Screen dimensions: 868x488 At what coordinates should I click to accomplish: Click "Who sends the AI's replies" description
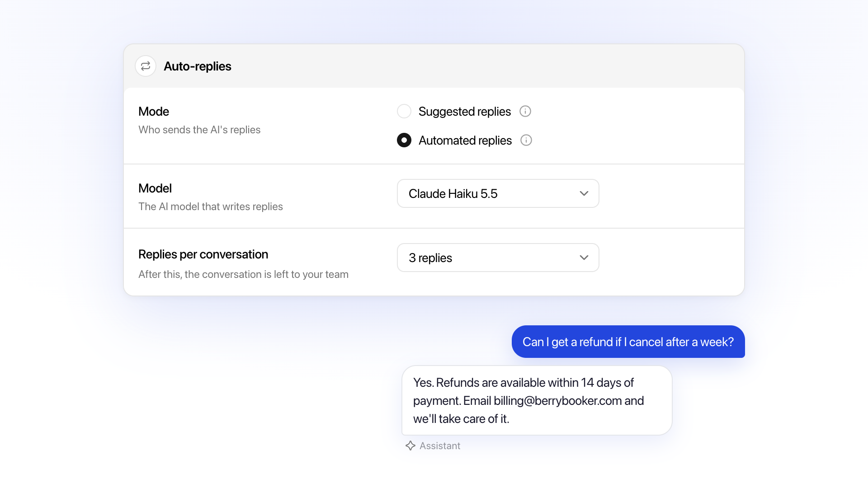[x=199, y=130]
